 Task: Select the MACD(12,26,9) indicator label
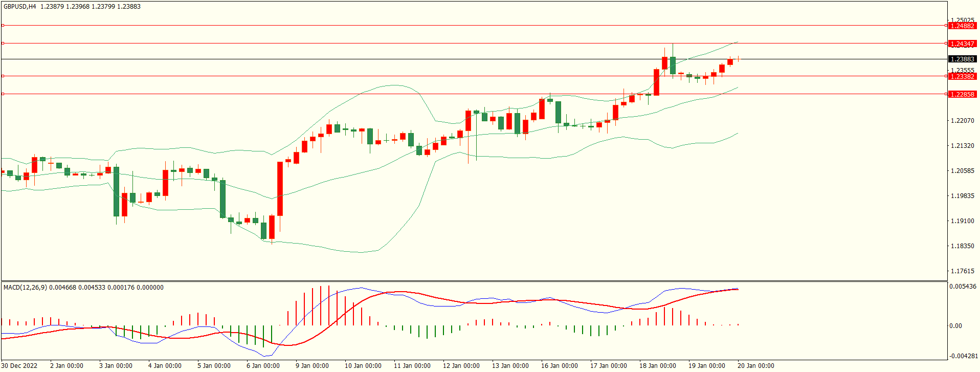click(x=25, y=288)
